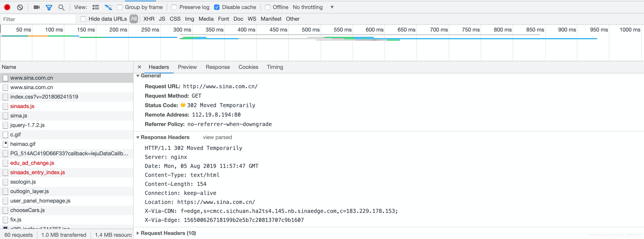The image size is (644, 239).
Task: Focus the Filter text field
Action: [x=38, y=19]
